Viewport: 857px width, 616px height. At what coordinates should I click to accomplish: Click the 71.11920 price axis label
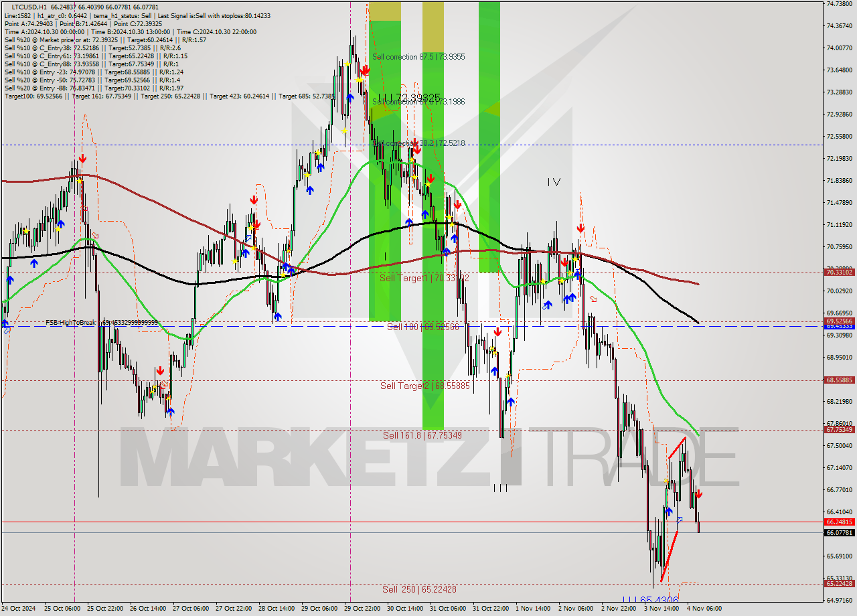coord(839,224)
